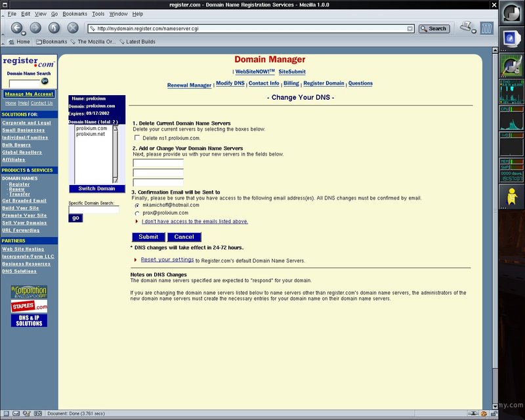Click the domain list scroll down arrow
Viewport: 525px width, 420px height.
pyautogui.click(x=115, y=180)
